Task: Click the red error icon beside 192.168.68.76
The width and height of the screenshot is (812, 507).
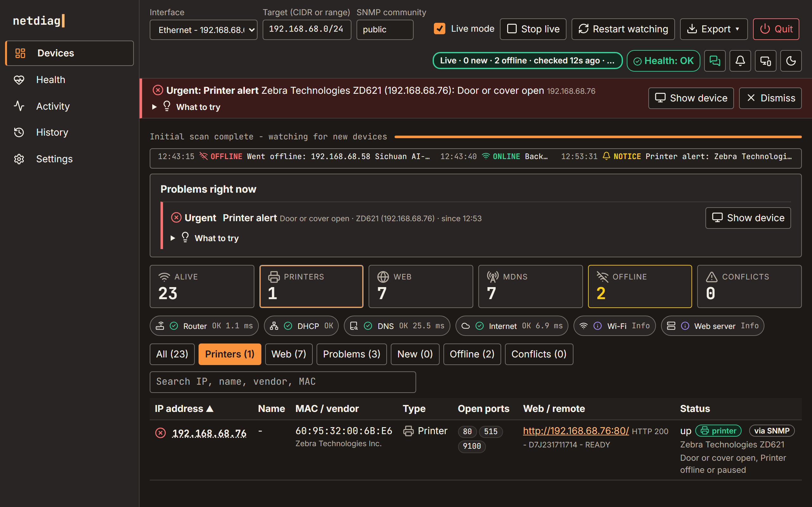Action: (x=160, y=433)
